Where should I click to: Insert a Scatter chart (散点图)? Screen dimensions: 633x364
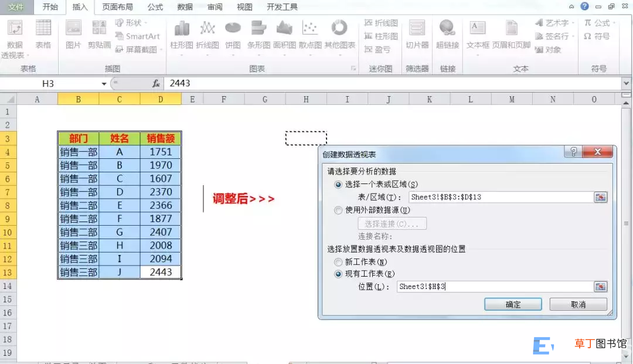tap(310, 37)
